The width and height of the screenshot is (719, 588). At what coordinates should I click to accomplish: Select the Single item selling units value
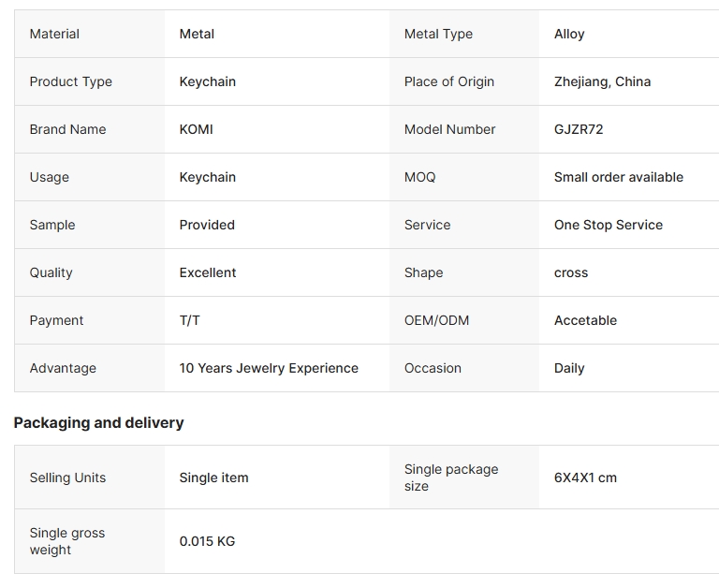click(x=213, y=478)
